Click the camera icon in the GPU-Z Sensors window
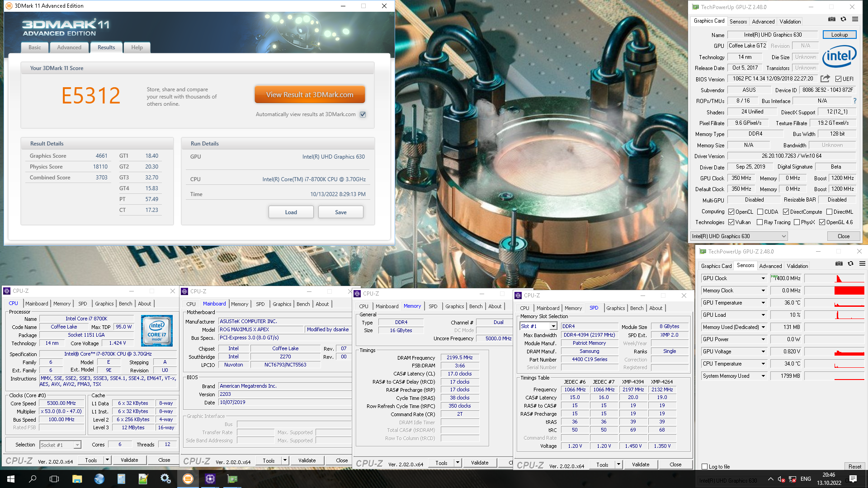This screenshot has height=488, width=868. 839,264
